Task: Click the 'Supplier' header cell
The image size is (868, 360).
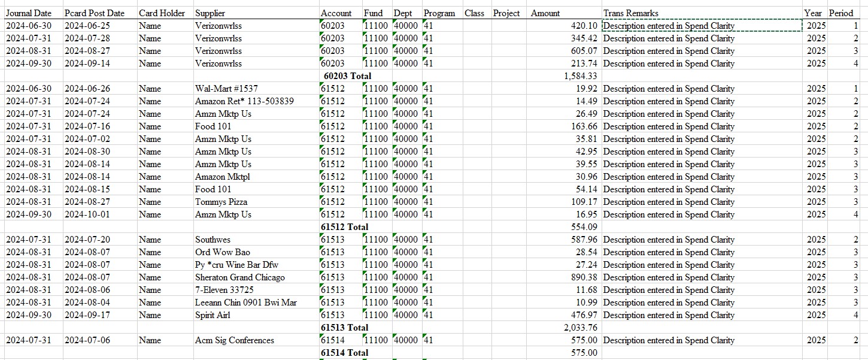Action: pos(256,13)
